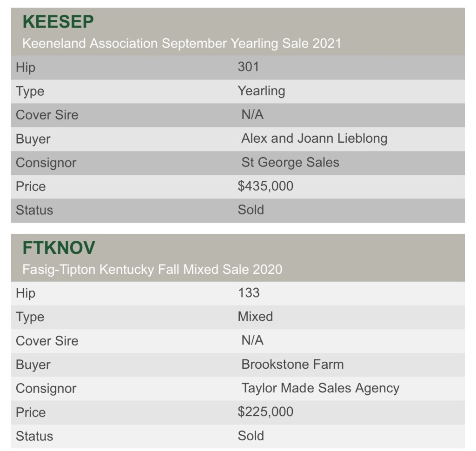Click the KEESEP sale heading
Image resolution: width=476 pixels, height=451 pixels.
click(x=58, y=22)
